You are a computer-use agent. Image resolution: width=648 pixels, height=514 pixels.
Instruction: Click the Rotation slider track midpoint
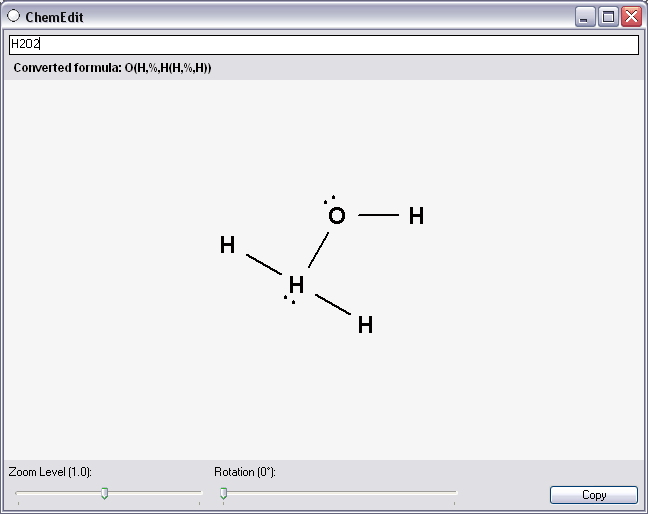tap(339, 493)
